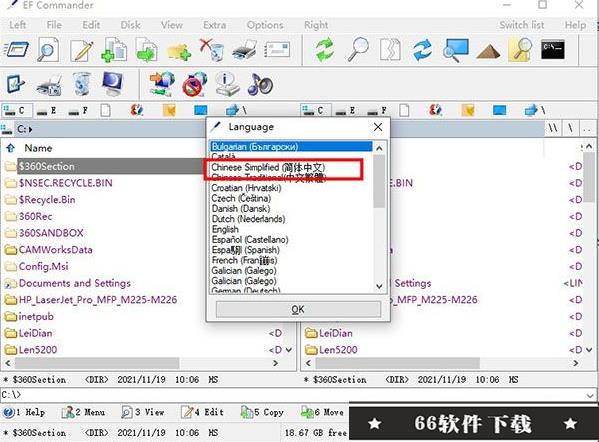This screenshot has height=442, width=599.
Task: Click the disk information icon
Action: point(227,84)
